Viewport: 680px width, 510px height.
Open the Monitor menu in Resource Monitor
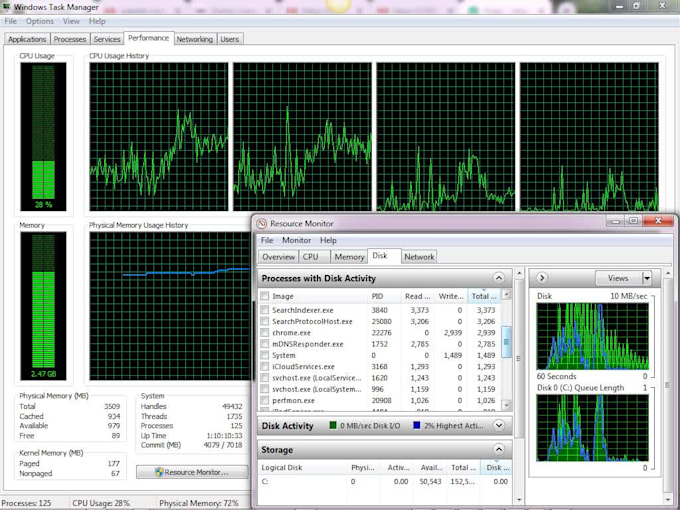point(296,241)
